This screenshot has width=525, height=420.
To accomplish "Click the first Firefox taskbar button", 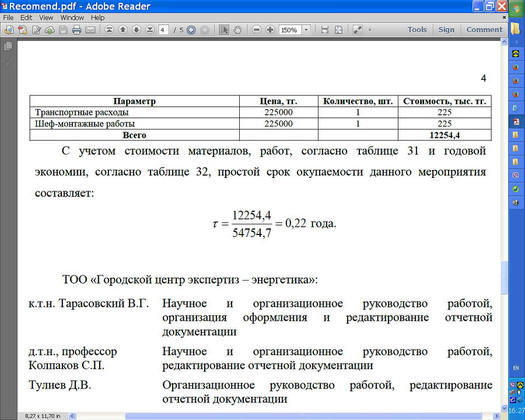I will pos(516,67).
